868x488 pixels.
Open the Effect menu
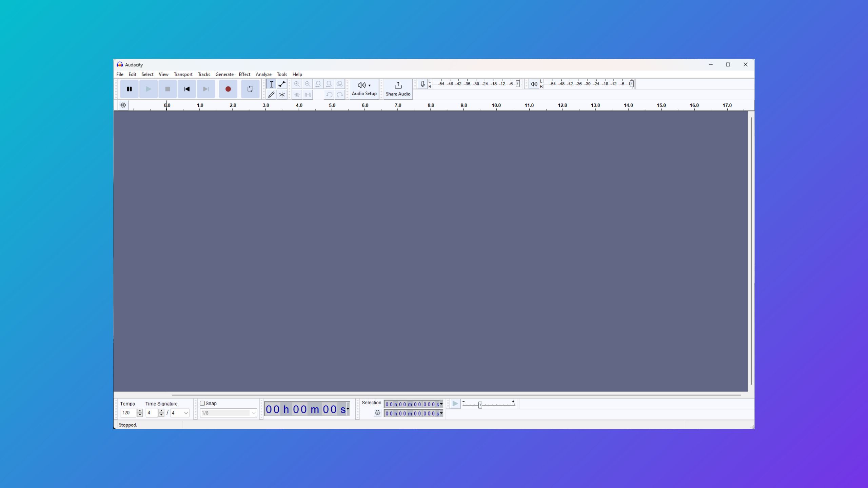(x=244, y=74)
